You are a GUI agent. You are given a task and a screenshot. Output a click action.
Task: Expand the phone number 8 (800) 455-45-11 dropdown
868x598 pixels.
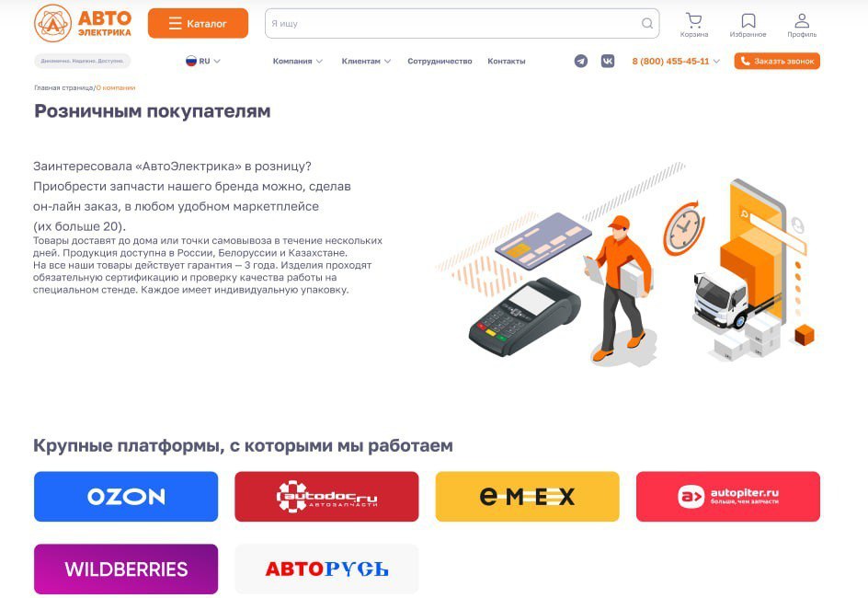click(x=676, y=61)
